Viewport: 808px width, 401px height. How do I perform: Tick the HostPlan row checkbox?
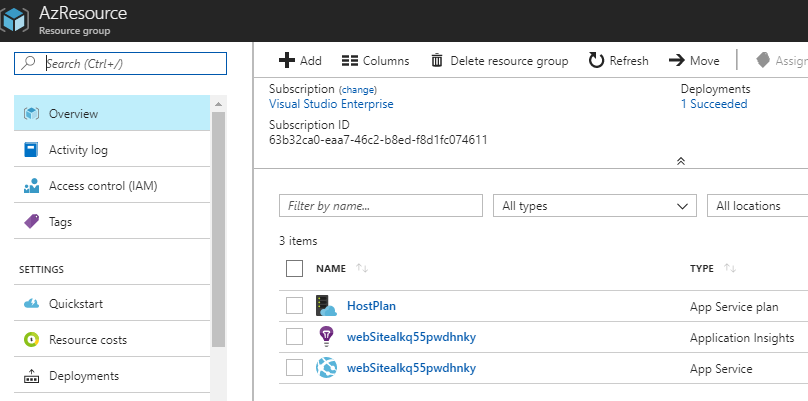(x=294, y=305)
